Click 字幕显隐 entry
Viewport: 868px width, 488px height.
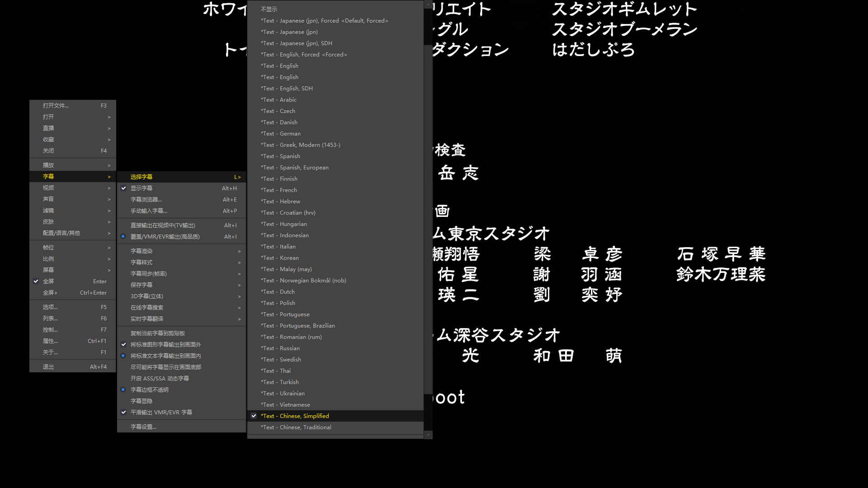point(181,401)
